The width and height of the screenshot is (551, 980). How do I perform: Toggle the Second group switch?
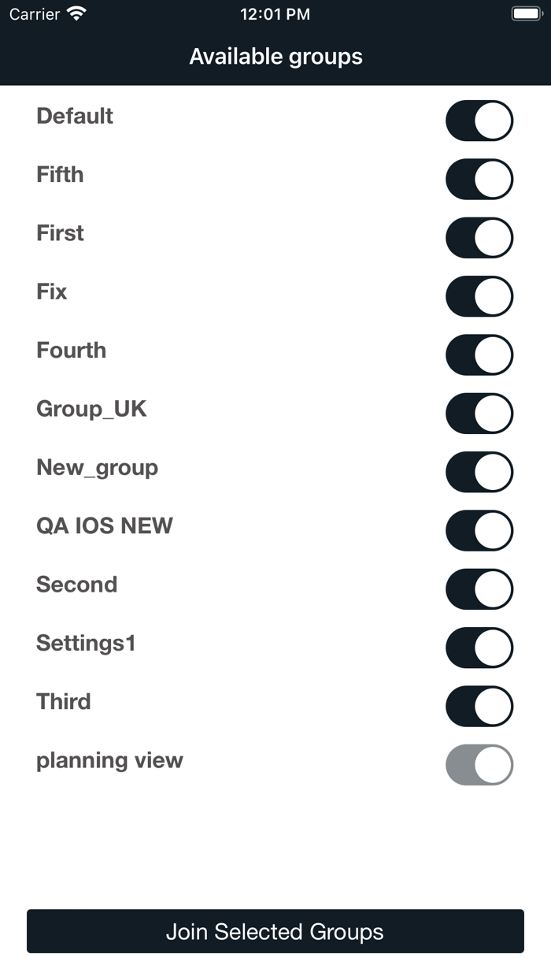tap(479, 589)
